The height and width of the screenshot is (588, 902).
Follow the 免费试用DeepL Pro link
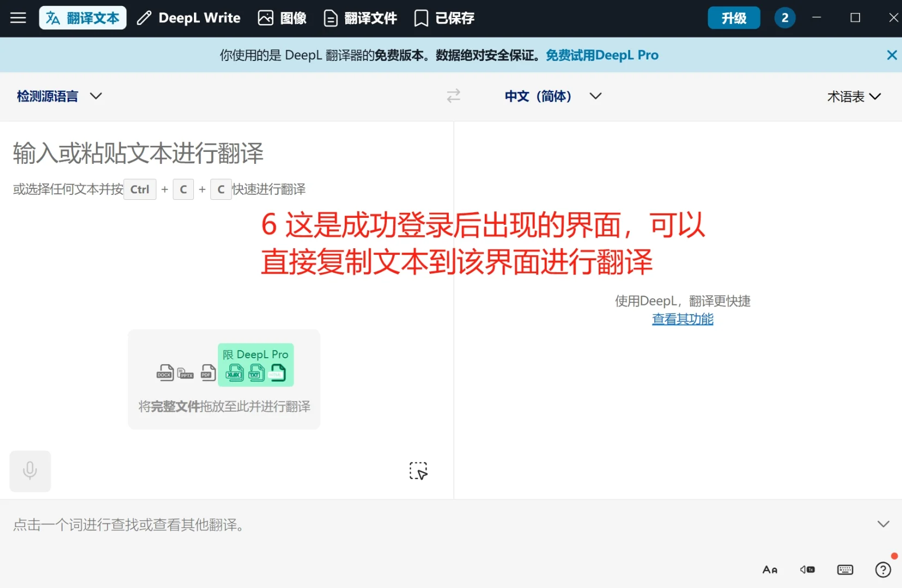(602, 55)
